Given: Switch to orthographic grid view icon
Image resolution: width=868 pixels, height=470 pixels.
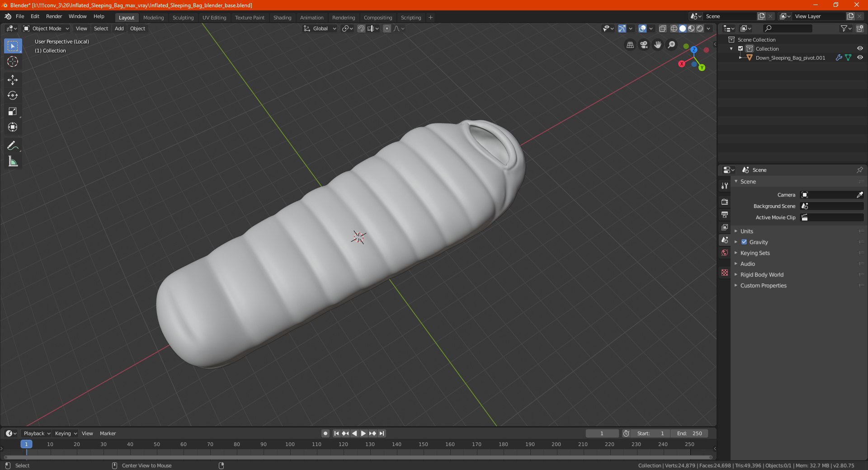Looking at the screenshot, I should pos(630,45).
